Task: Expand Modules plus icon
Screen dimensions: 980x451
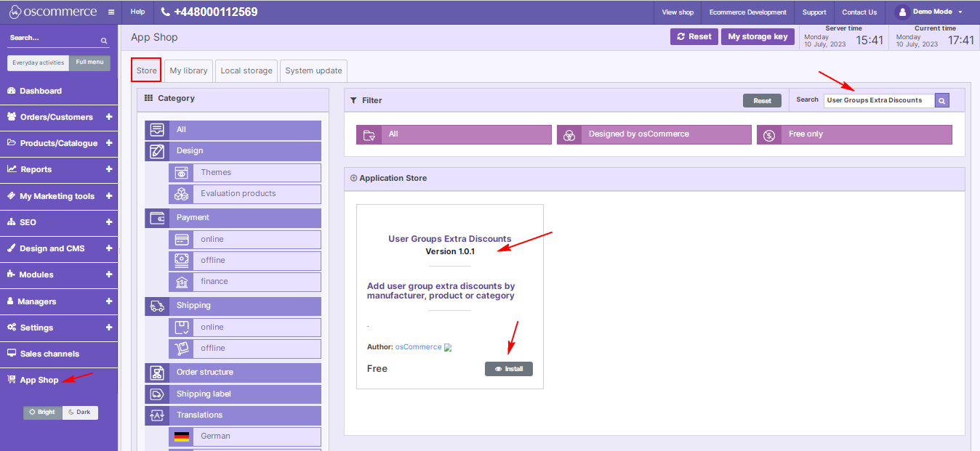Action: (109, 275)
